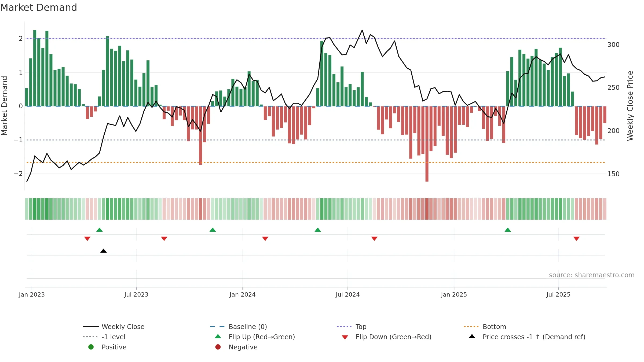Viewport: 644px width, 362px height.
Task: Click the −1 demand tick label
Action: pyautogui.click(x=18, y=140)
